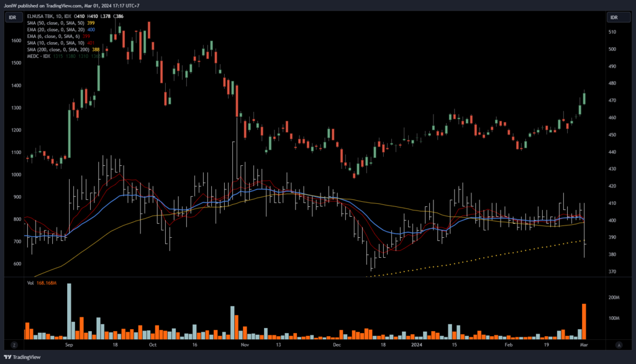Open the left IDR currency selector
The height and width of the screenshot is (364, 636).
coord(12,18)
